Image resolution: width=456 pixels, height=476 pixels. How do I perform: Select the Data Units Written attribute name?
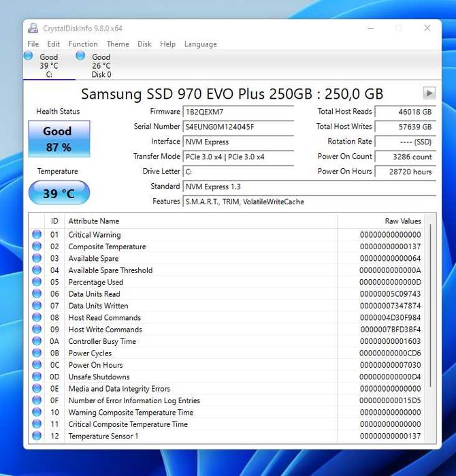pos(98,306)
